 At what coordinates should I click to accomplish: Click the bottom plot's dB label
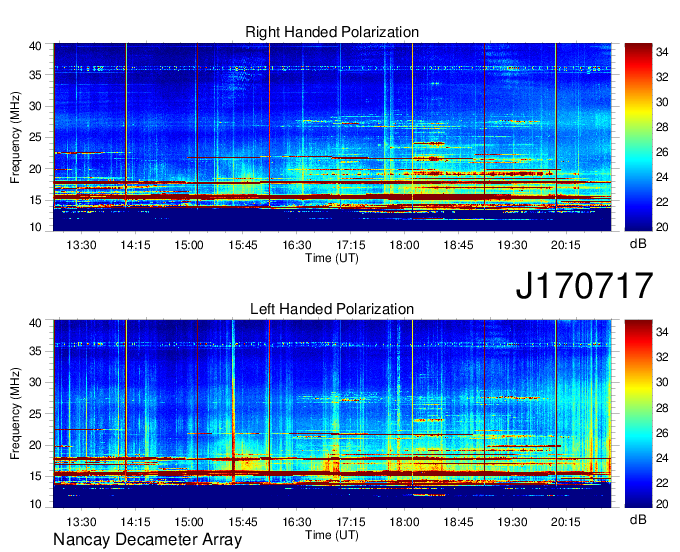tap(638, 519)
